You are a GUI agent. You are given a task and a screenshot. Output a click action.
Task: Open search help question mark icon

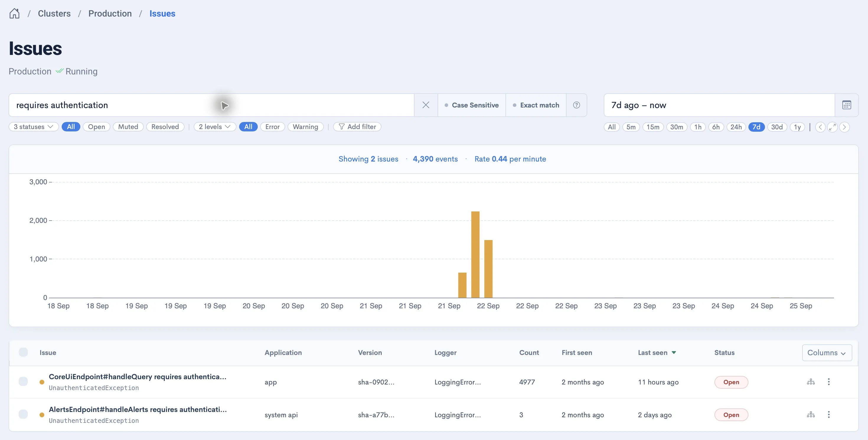(x=577, y=105)
